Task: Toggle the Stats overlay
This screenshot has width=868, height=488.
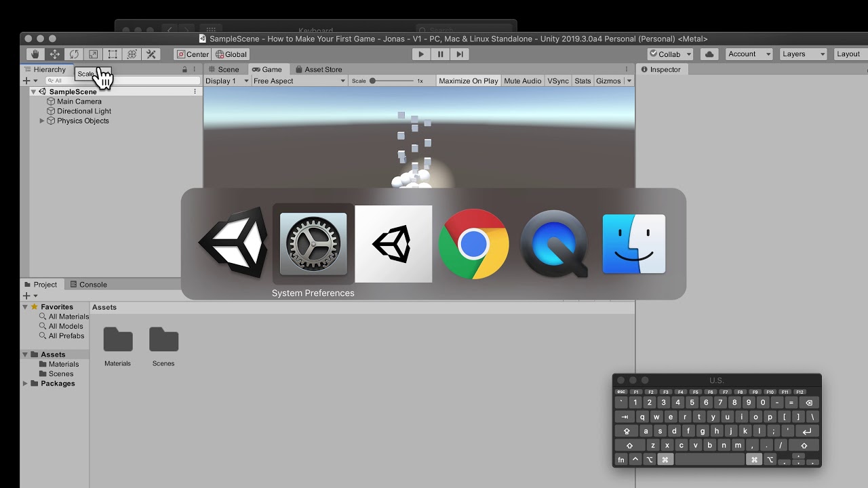Action: click(x=583, y=81)
